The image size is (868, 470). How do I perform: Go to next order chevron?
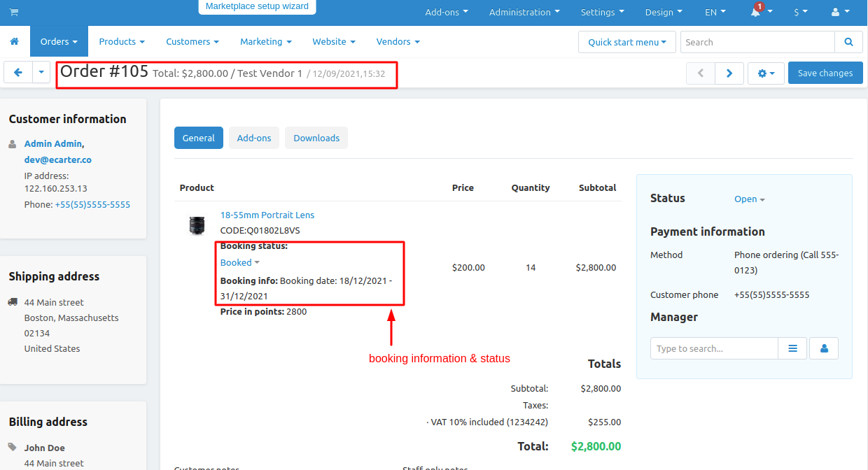(729, 73)
